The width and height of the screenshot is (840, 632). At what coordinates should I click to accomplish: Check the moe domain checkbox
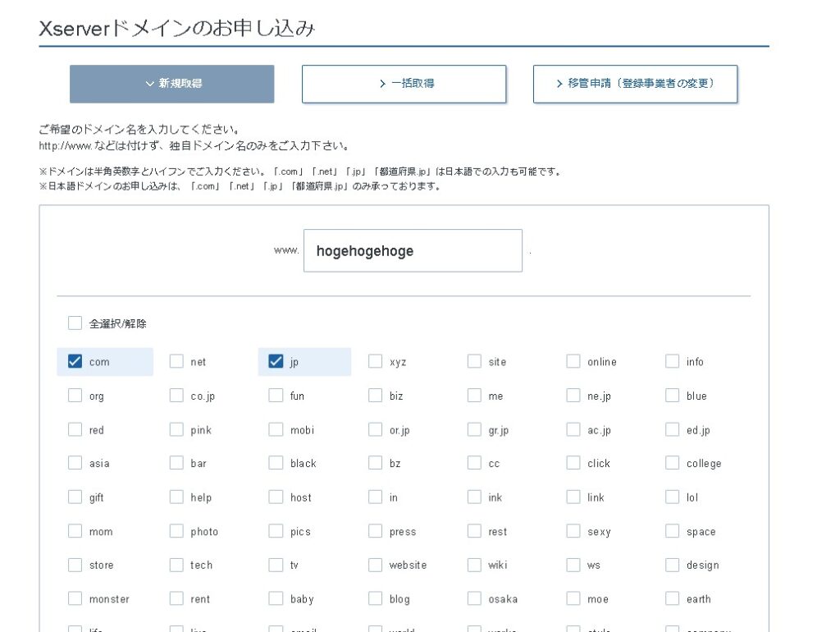click(573, 598)
